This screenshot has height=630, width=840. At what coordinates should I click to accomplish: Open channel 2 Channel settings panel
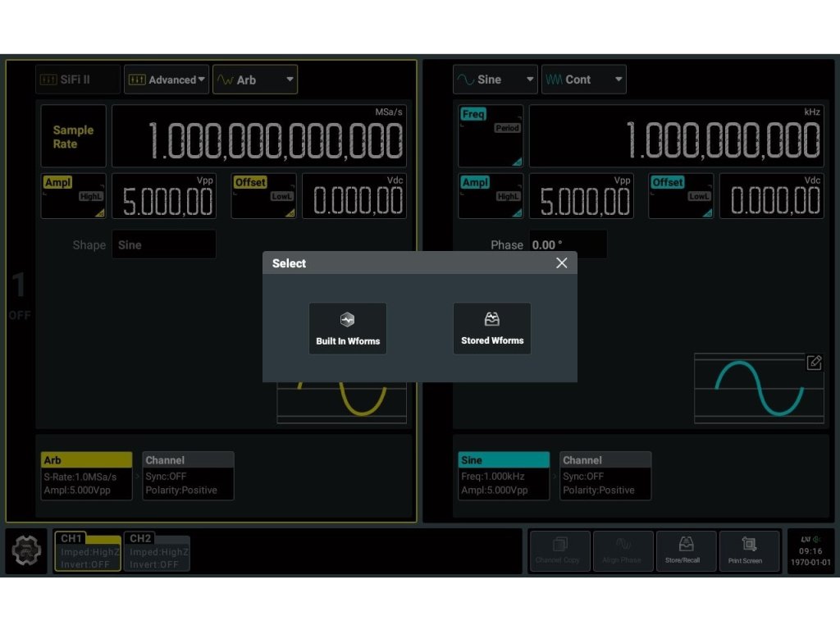(605, 476)
